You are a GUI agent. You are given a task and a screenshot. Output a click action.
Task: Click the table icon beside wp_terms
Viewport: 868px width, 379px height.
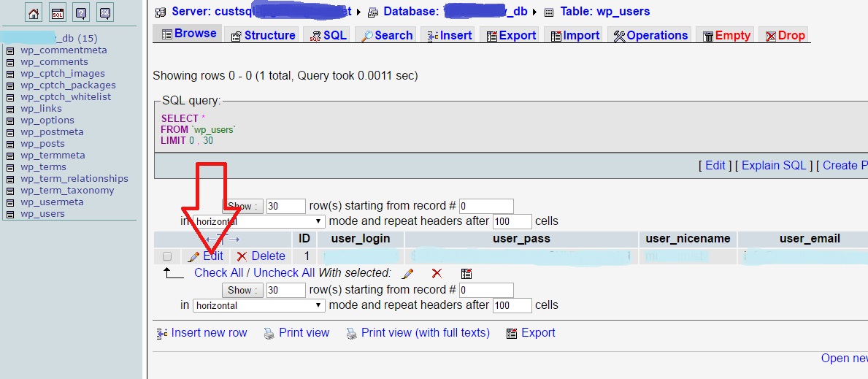10,167
